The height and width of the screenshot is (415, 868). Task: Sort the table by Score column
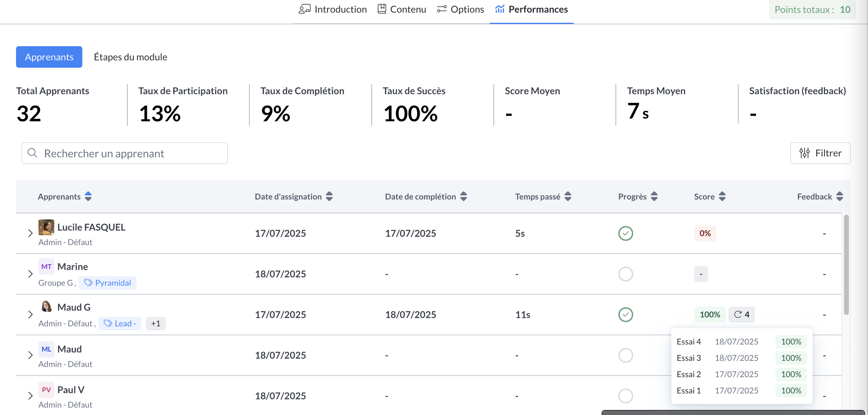click(723, 196)
